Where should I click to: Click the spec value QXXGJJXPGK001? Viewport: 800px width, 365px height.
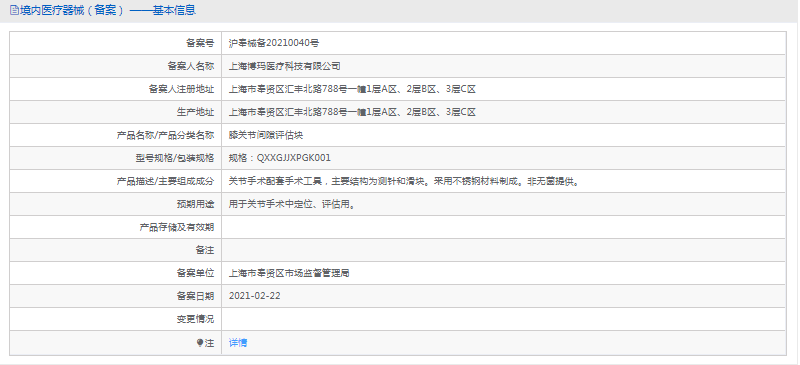293,158
